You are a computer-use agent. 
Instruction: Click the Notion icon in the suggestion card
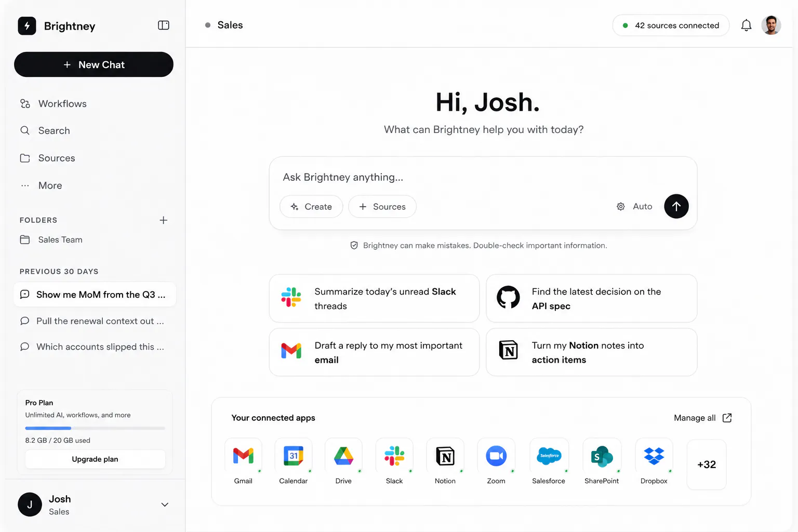(x=508, y=351)
